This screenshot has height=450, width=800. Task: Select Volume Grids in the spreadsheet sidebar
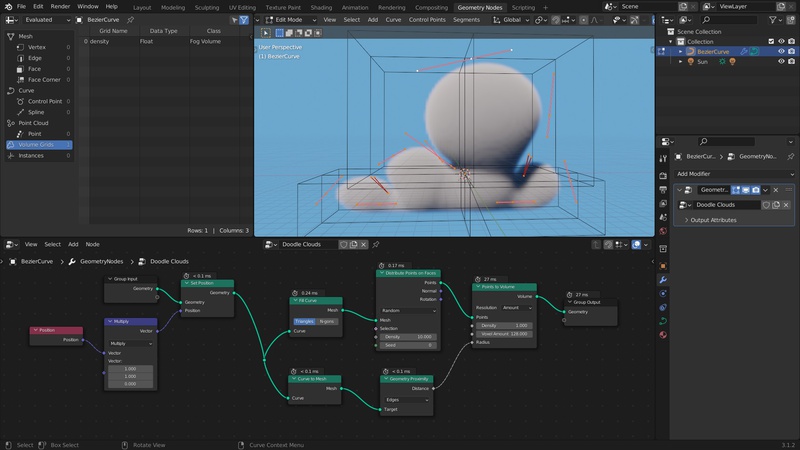pyautogui.click(x=36, y=145)
